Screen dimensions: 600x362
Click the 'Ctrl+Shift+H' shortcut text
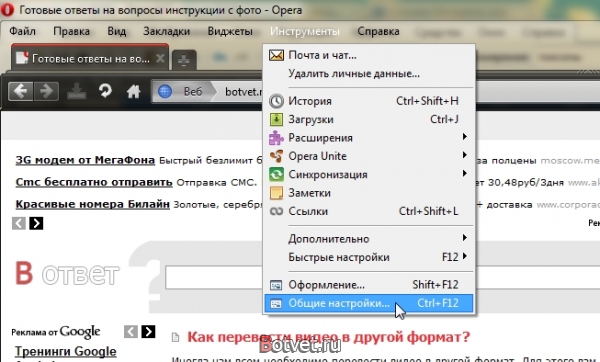[427, 101]
